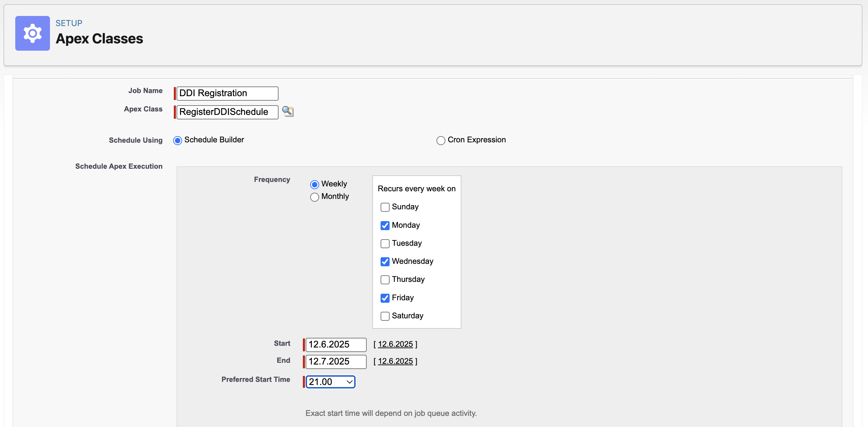
Task: Click the Start date input field
Action: pyautogui.click(x=335, y=344)
